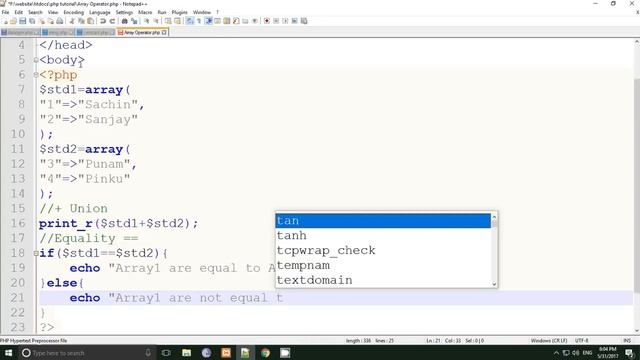
Task: Toggle synchronized vertical scrolling
Action: (168, 21)
